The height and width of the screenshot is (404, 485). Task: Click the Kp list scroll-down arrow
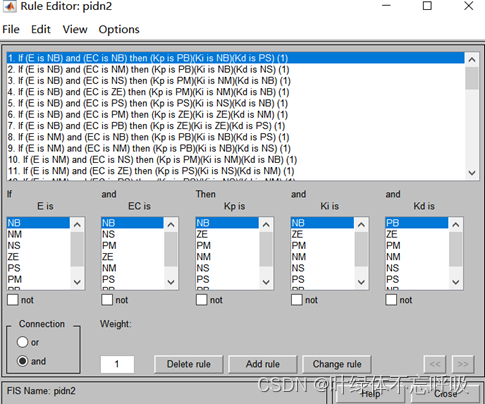click(x=266, y=282)
